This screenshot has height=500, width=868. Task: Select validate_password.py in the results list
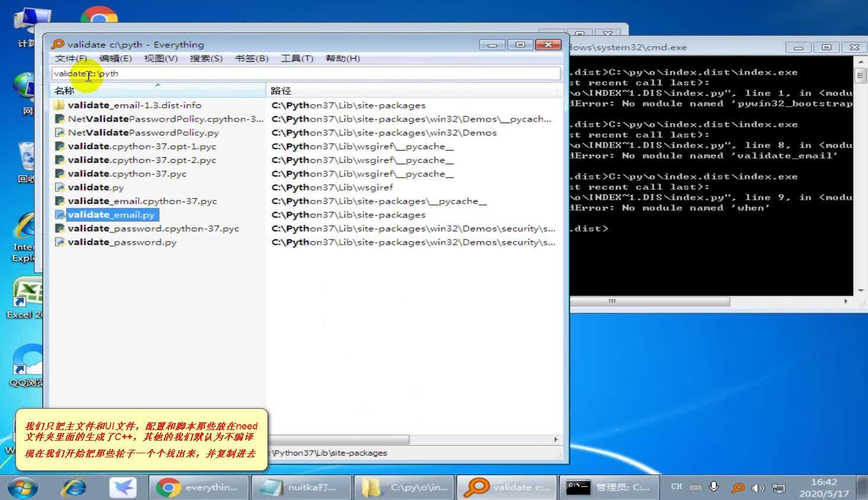tap(119, 242)
